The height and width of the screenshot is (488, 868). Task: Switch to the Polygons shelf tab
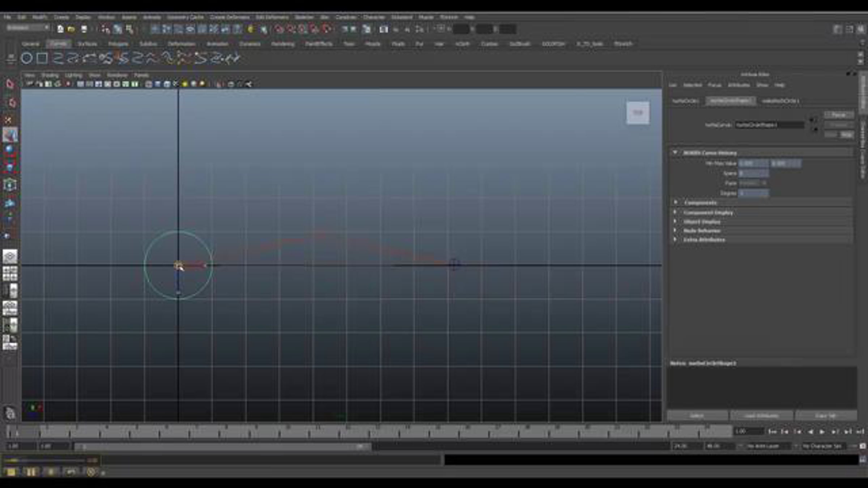(x=118, y=44)
